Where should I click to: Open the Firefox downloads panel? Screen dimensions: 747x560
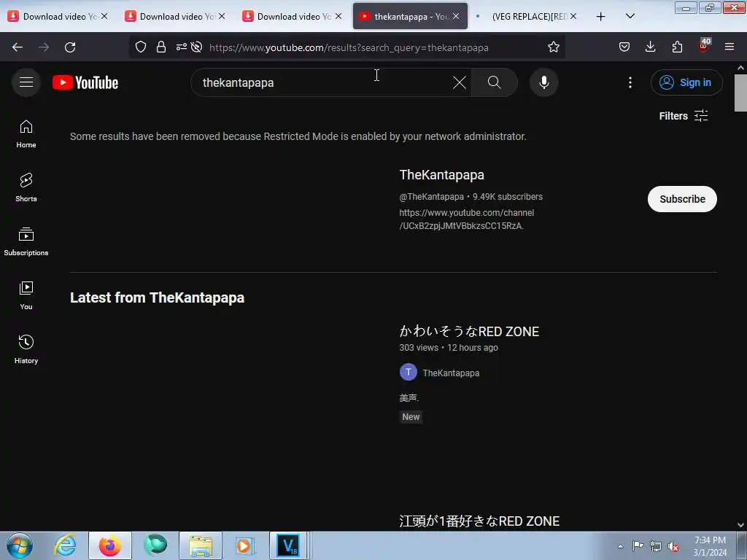pos(650,47)
